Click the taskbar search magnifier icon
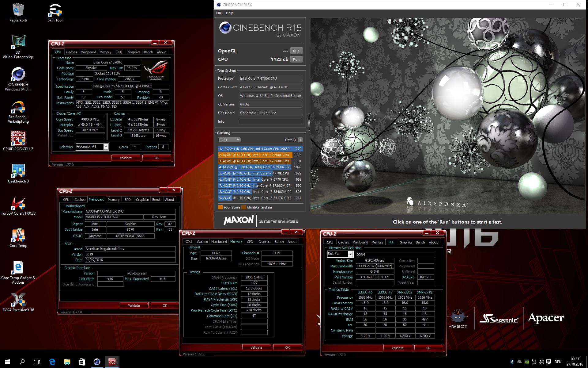588x368 pixels. click(x=22, y=362)
